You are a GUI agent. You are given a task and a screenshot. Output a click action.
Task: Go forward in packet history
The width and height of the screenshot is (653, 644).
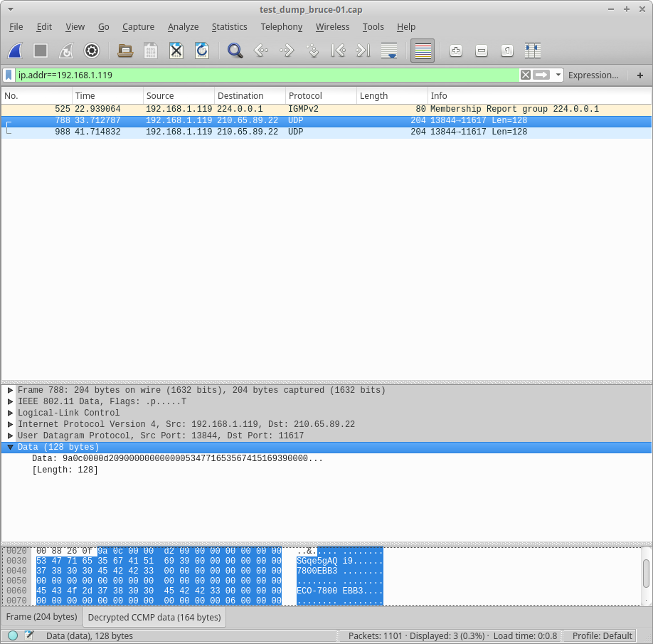[287, 51]
